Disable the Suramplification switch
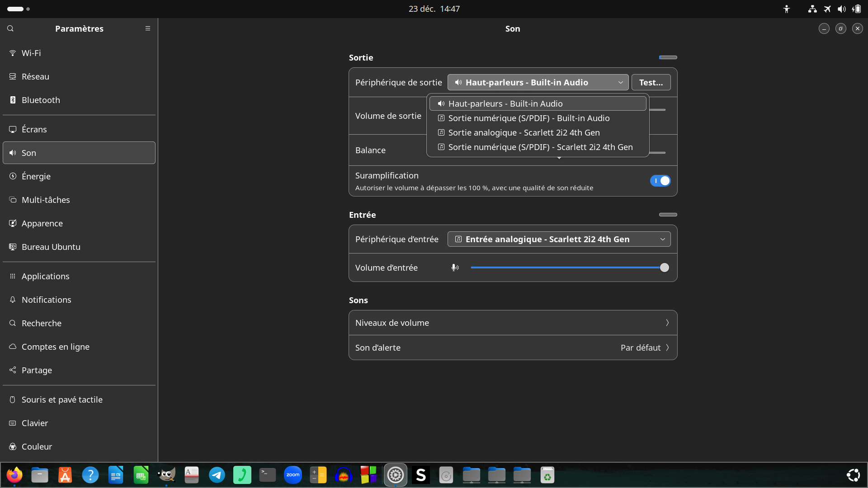 click(660, 181)
